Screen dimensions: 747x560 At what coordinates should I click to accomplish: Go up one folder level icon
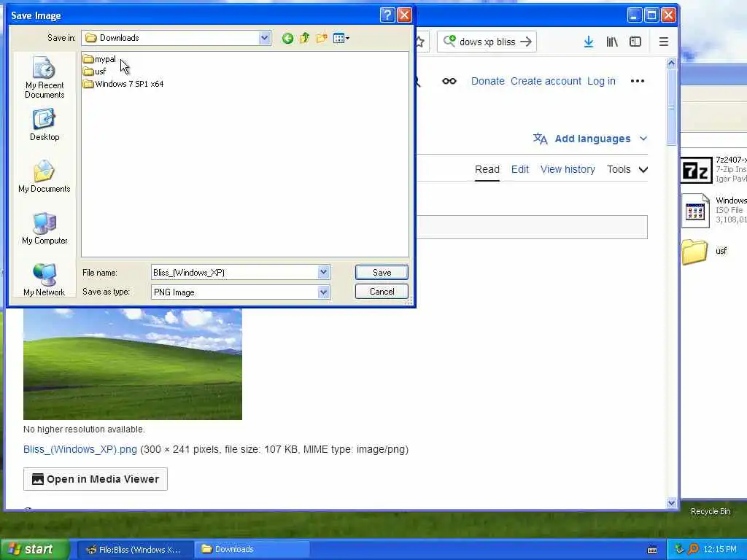tap(304, 38)
